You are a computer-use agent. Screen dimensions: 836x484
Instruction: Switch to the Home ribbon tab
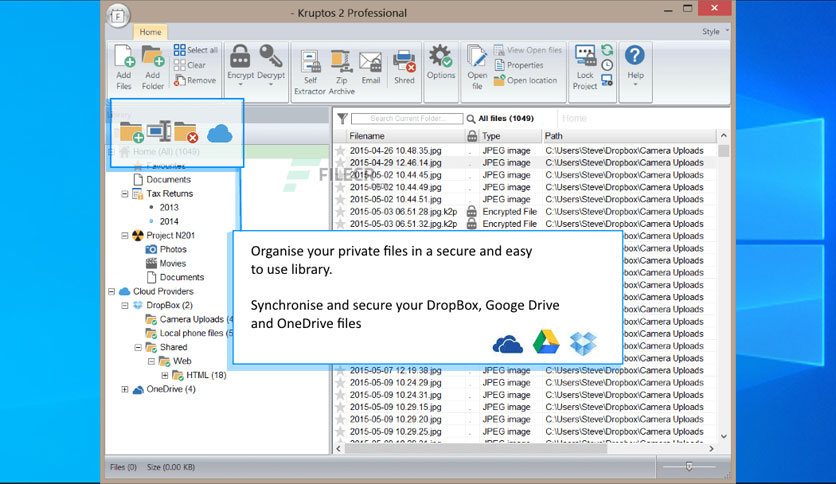(x=150, y=32)
